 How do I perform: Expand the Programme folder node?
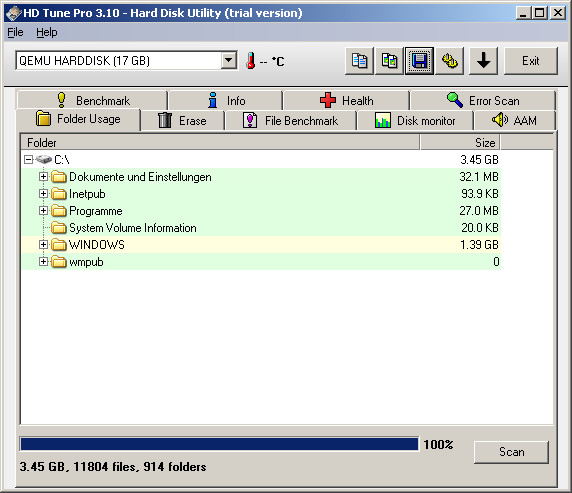pyautogui.click(x=43, y=211)
